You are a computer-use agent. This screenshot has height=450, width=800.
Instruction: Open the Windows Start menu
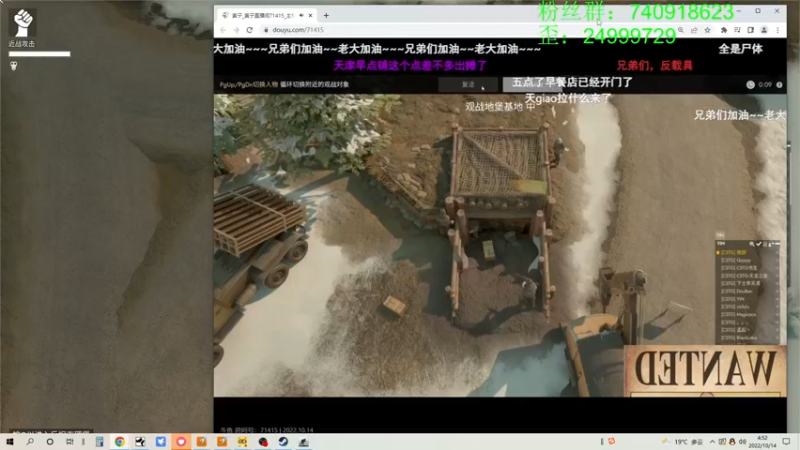(x=10, y=442)
